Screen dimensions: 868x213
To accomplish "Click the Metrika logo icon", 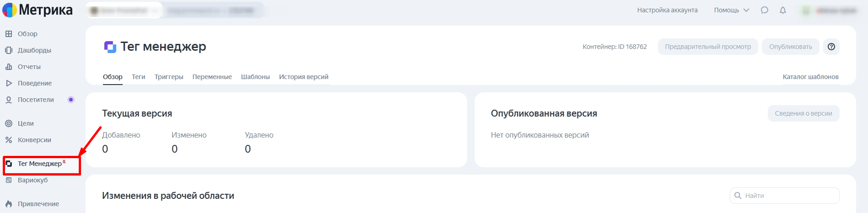I will (x=10, y=10).
